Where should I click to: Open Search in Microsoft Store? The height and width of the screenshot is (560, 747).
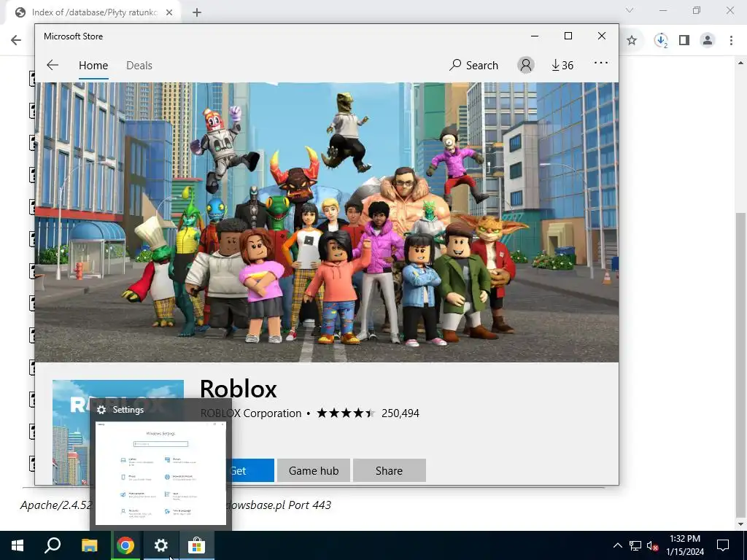(473, 65)
